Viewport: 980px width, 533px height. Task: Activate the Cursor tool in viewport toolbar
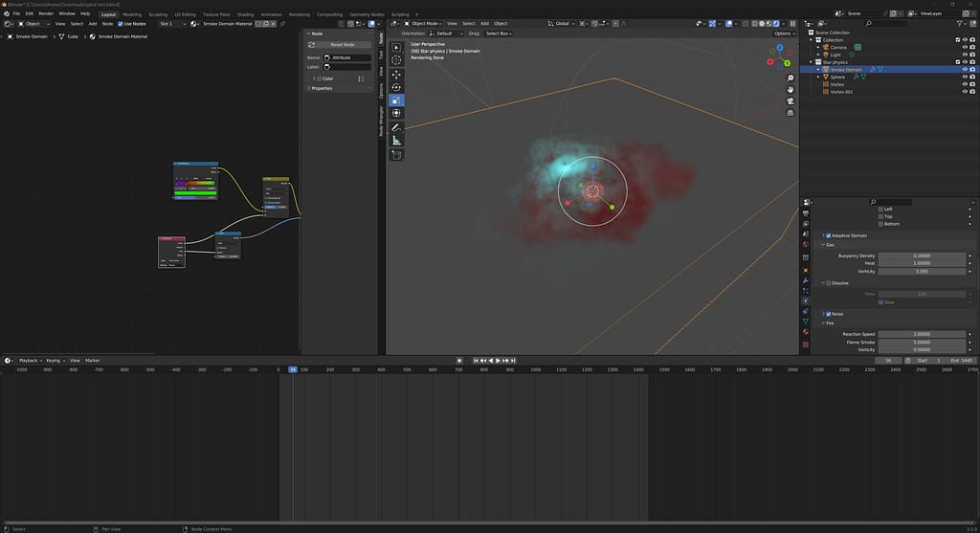pos(396,60)
